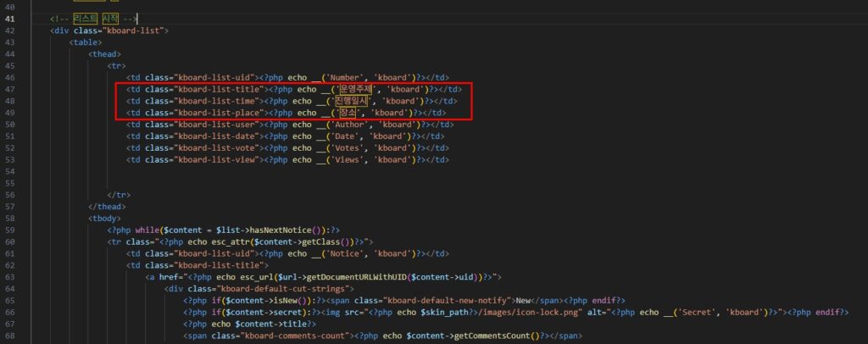Click line number 68 in the gutter
This screenshot has width=868, height=344.
click(9, 336)
